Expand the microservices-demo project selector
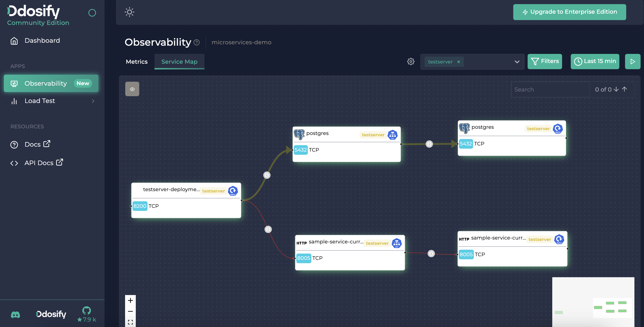 coord(242,42)
